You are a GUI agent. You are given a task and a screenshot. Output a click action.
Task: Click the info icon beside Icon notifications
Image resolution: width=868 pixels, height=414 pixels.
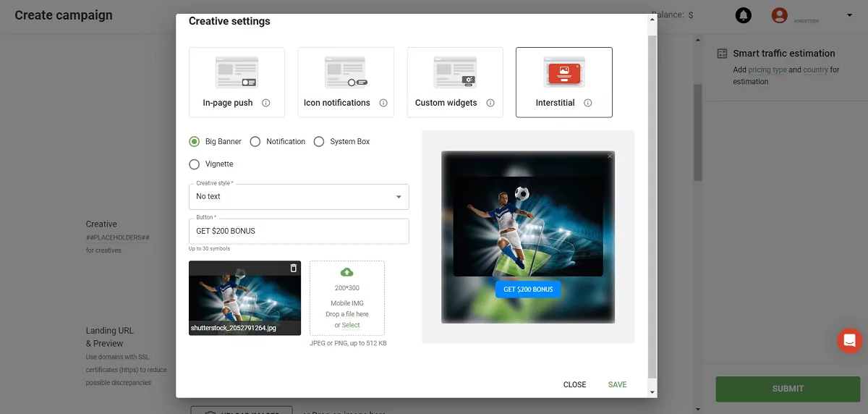pos(383,103)
